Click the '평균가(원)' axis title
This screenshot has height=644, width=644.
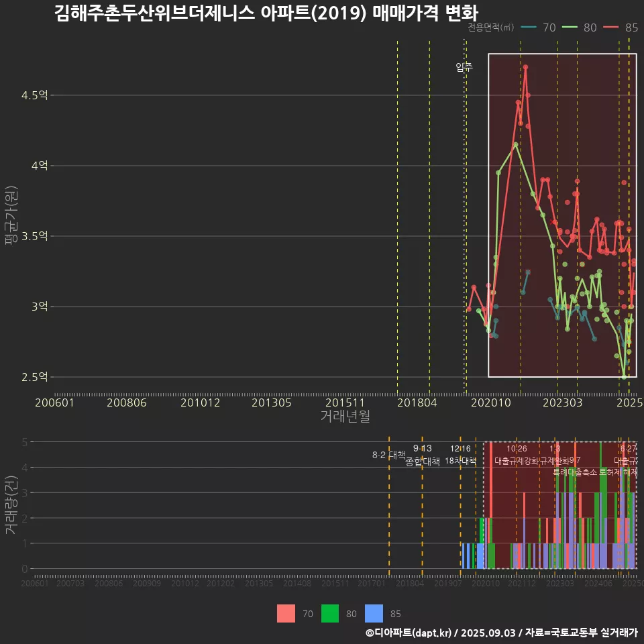point(11,215)
